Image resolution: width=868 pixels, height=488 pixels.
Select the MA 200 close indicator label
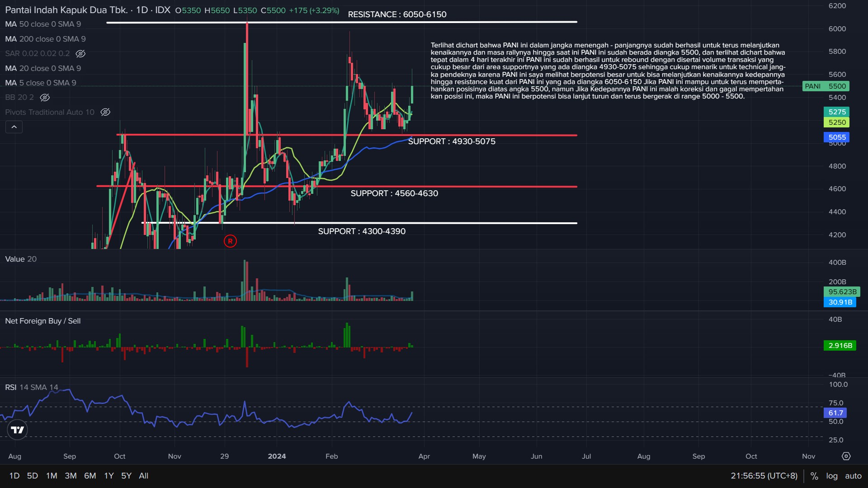coord(45,39)
